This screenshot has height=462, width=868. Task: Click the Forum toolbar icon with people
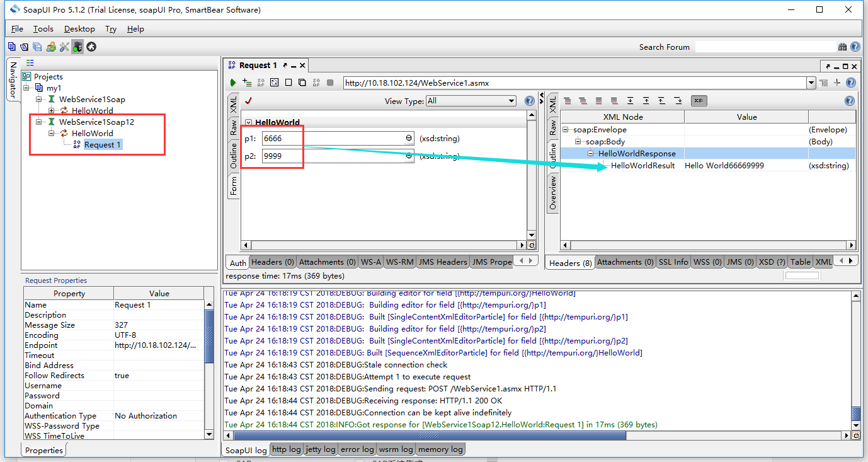coord(51,47)
